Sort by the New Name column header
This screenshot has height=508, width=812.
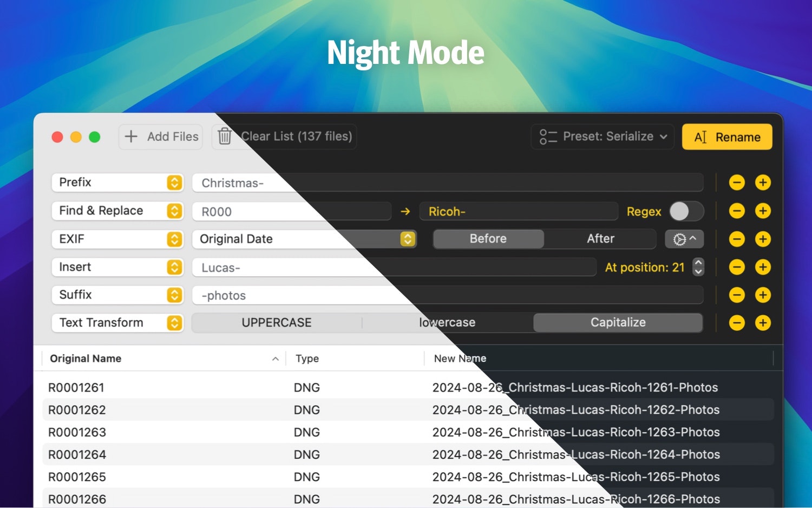[x=600, y=359]
